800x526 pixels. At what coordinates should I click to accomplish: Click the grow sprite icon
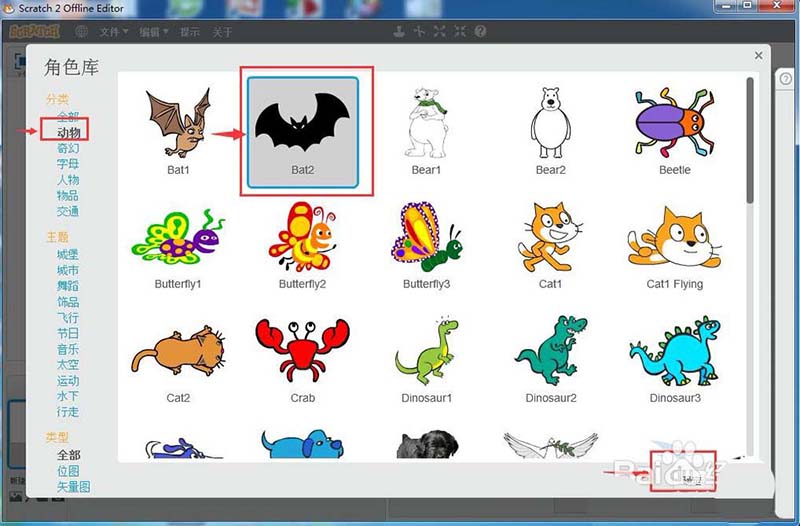pyautogui.click(x=440, y=32)
